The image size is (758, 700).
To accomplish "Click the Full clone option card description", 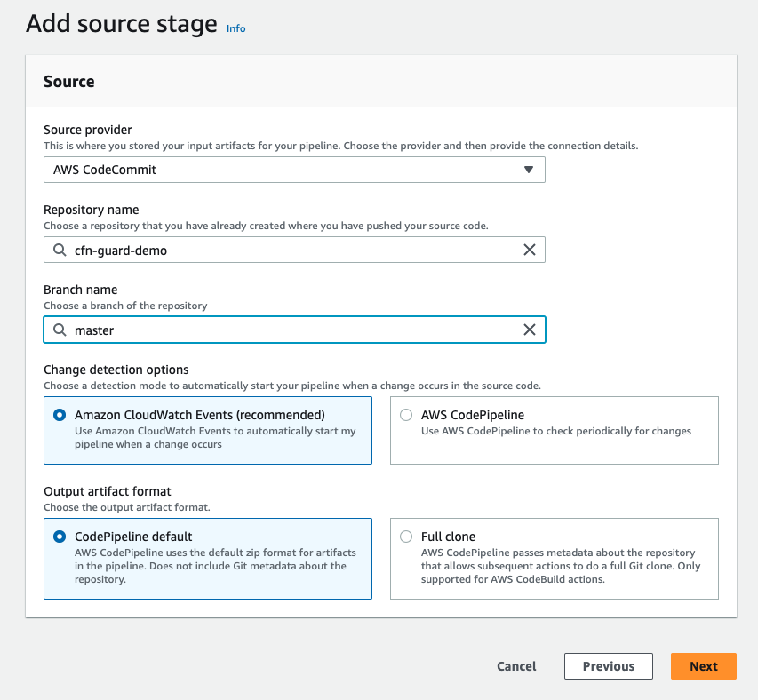I will coord(561,566).
